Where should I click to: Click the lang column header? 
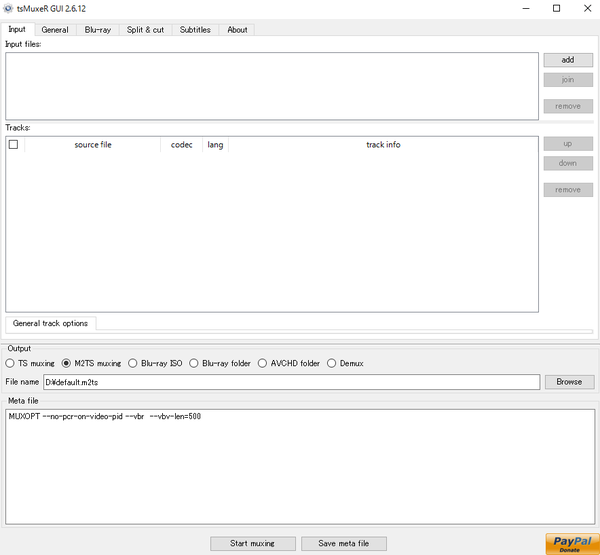point(215,145)
